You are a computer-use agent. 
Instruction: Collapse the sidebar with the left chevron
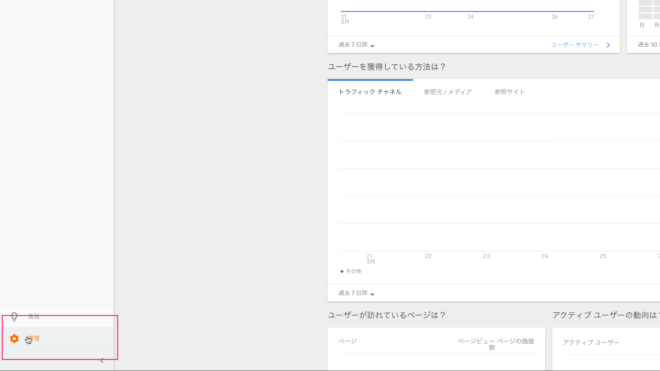[102, 360]
